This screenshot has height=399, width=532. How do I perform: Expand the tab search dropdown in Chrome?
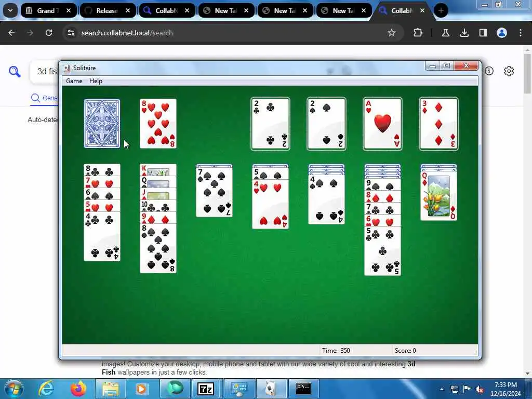tap(10, 10)
